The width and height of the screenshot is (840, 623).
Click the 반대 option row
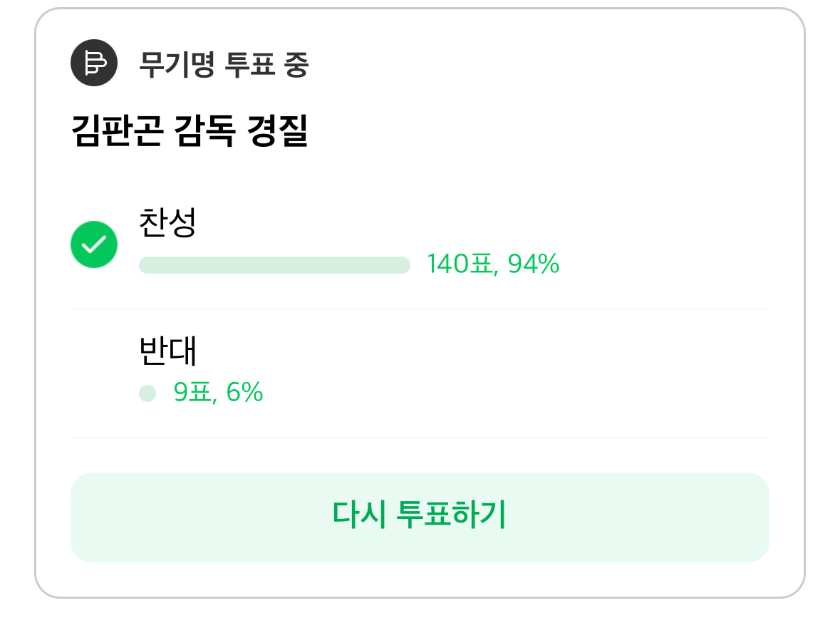(420, 374)
